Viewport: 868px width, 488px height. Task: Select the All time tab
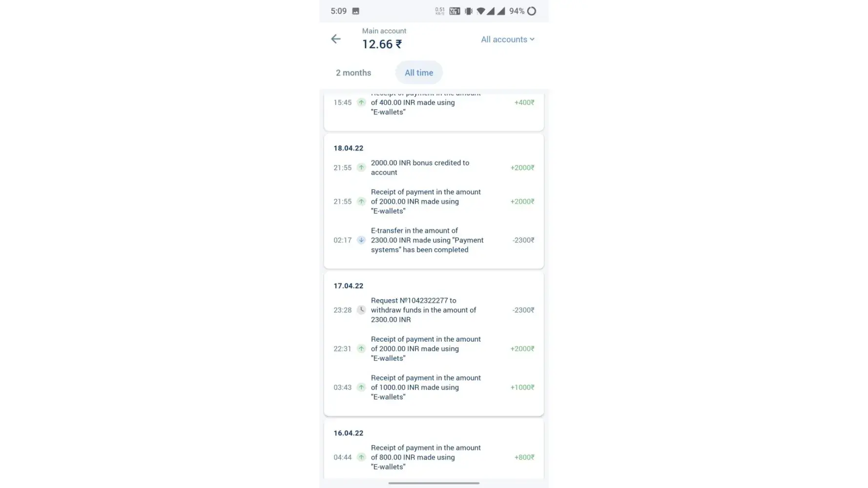419,73
